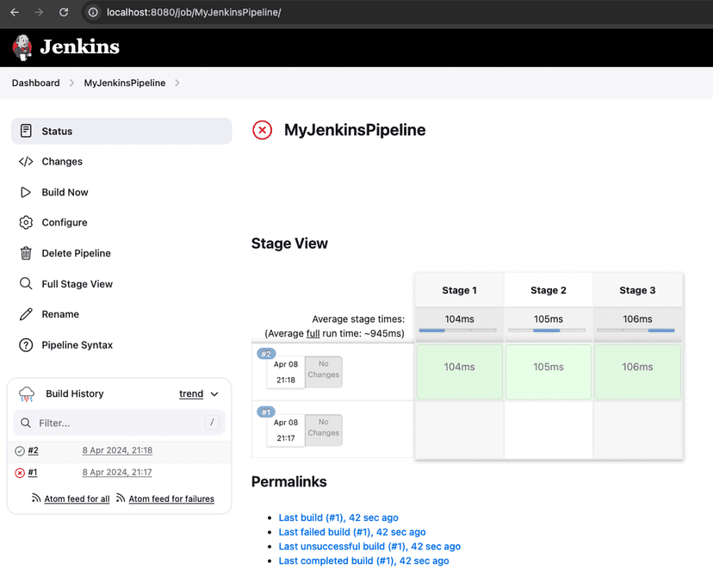Select MyJenkinsPipeline in the breadcrumb
Image resolution: width=713 pixels, height=588 pixels.
pos(124,83)
